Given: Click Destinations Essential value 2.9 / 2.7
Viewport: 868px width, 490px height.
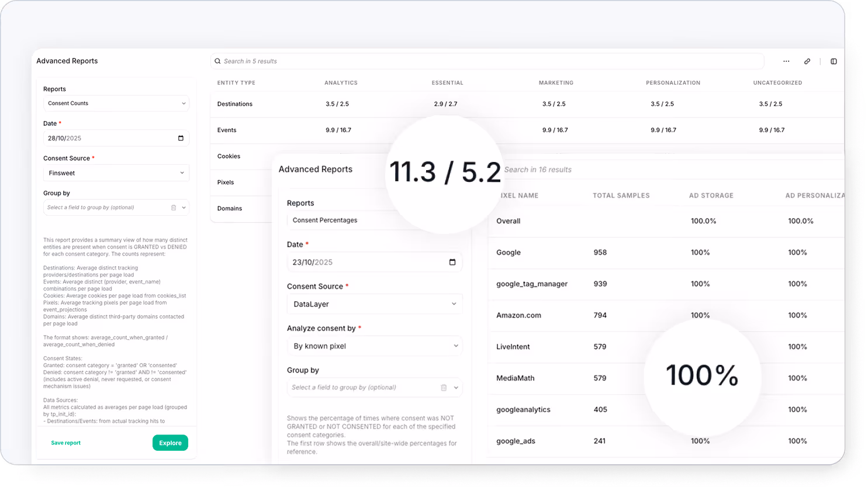Looking at the screenshot, I should (445, 104).
